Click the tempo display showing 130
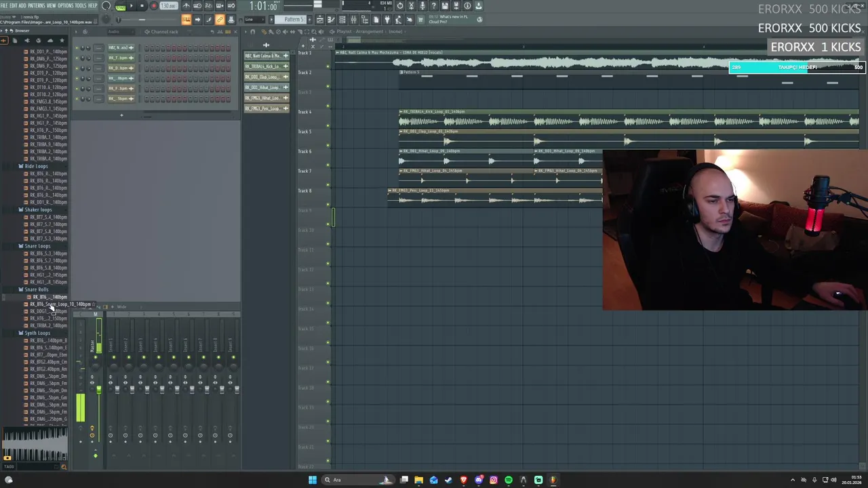Image resolution: width=868 pixels, height=488 pixels. pyautogui.click(x=167, y=6)
